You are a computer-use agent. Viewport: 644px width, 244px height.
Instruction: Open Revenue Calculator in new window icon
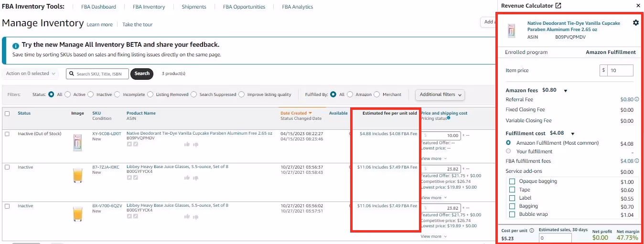(x=558, y=6)
